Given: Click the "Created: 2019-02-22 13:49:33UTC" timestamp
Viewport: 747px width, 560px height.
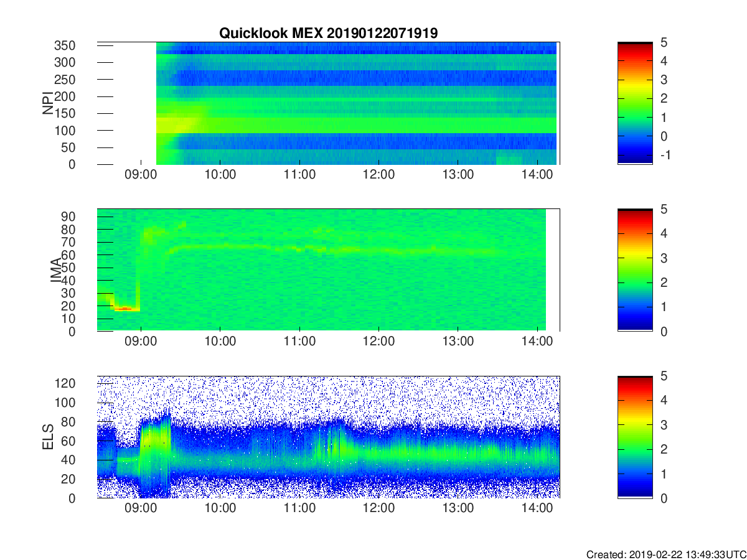Looking at the screenshot, I should coord(665,554).
